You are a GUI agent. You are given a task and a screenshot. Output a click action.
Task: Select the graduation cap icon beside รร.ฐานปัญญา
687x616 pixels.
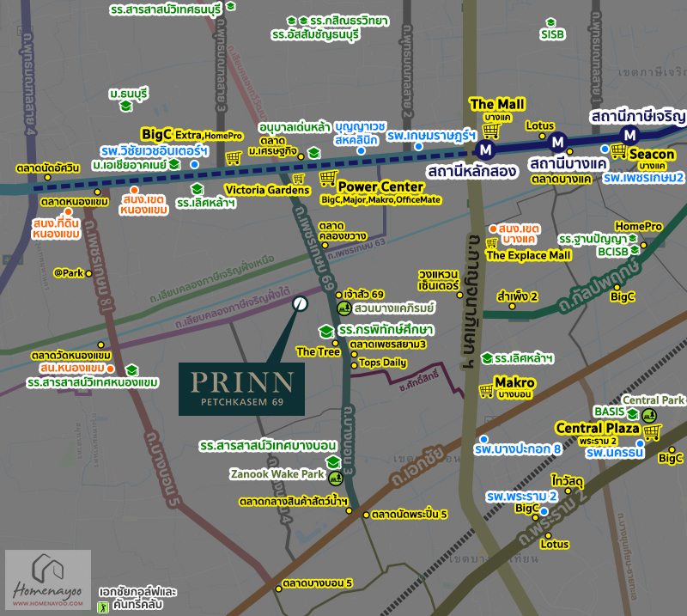point(633,238)
